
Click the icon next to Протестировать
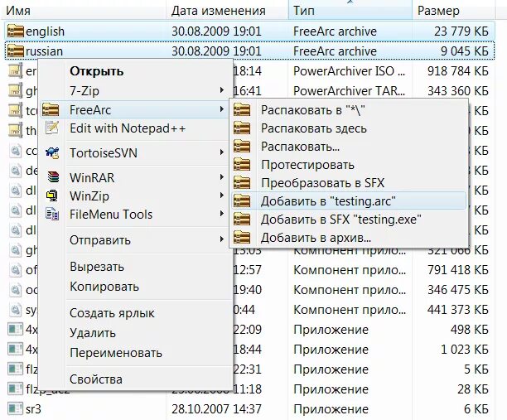(x=242, y=165)
